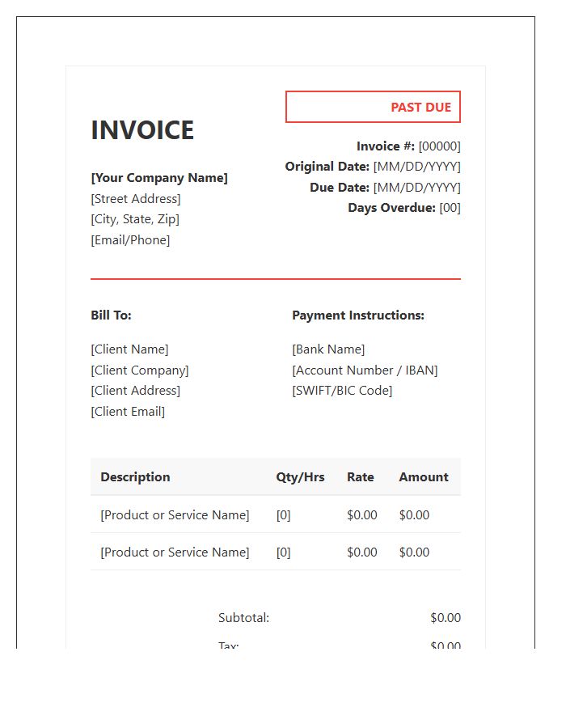Viewport: 566px width, 728px height.
Task: Click the invoice number [00000] value
Action: (439, 146)
